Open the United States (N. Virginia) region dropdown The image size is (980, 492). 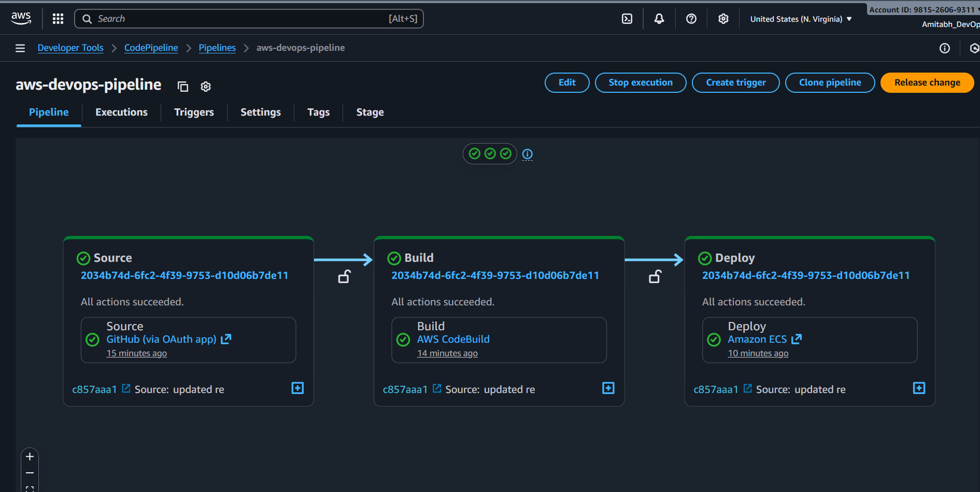(x=801, y=19)
